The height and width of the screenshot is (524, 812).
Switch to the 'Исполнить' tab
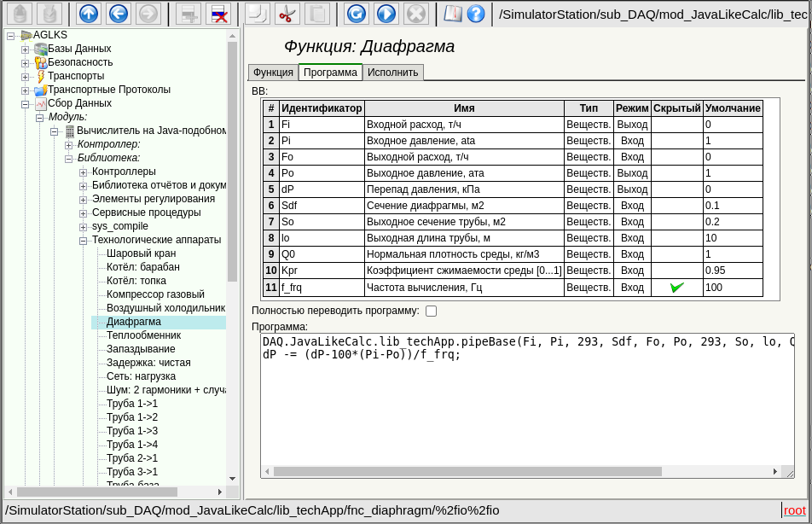click(393, 73)
